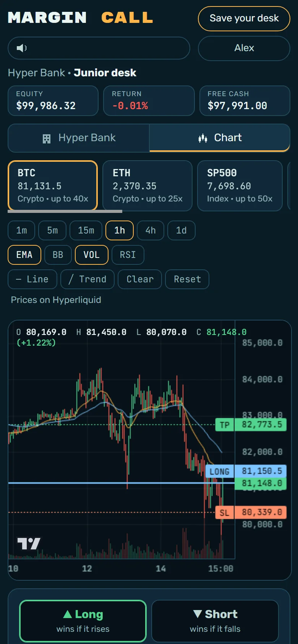Click the 82,773.5 take-profit price tag

click(261, 425)
